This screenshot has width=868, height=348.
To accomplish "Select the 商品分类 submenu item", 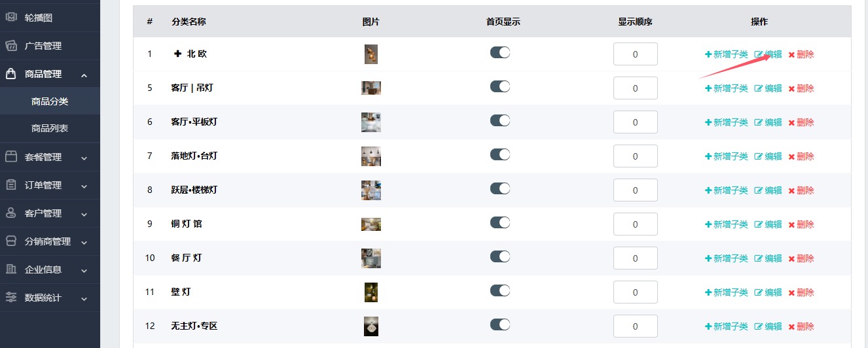I will (50, 101).
